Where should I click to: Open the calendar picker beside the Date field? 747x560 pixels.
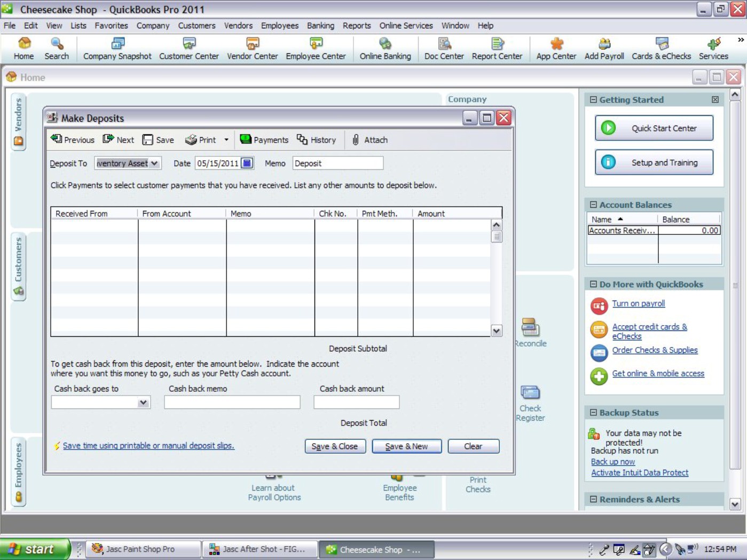click(x=247, y=163)
